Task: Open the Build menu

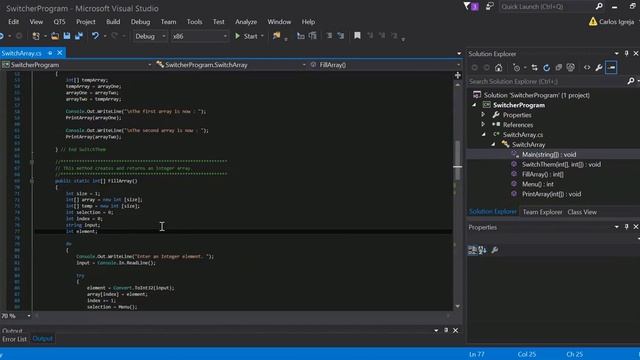Action: [x=113, y=22]
